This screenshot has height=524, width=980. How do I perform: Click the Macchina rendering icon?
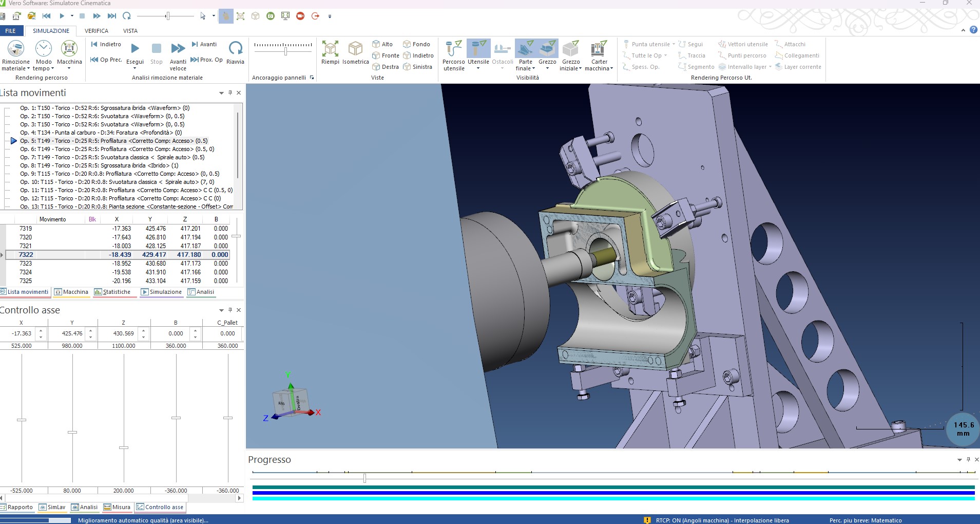(x=69, y=49)
